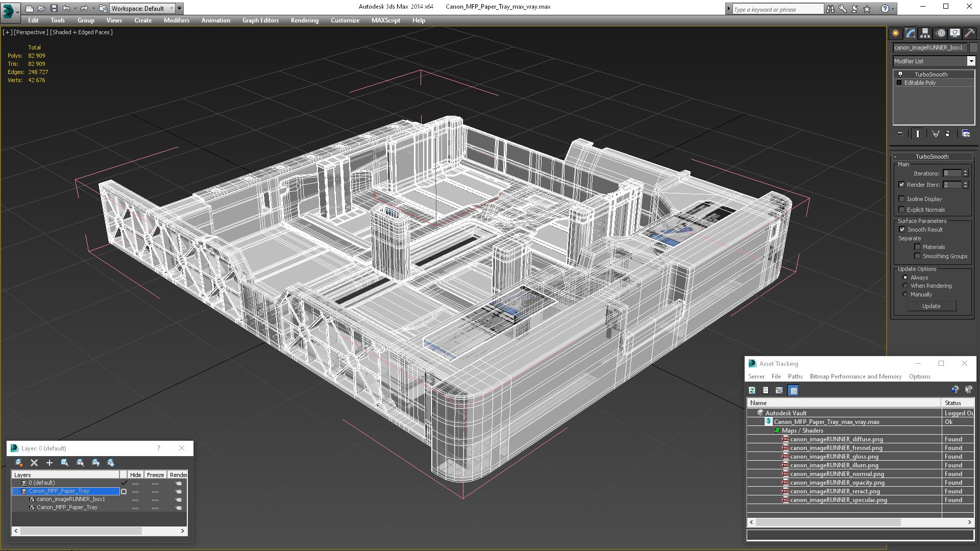Toggle the TurboSmooth modifier lightbulb
Image resolution: width=980 pixels, height=551 pixels.
[x=900, y=74]
